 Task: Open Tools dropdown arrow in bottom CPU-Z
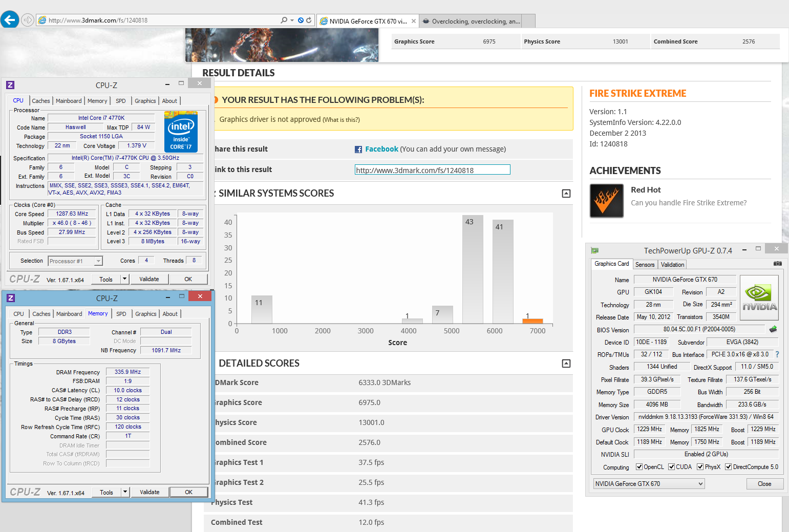[125, 492]
